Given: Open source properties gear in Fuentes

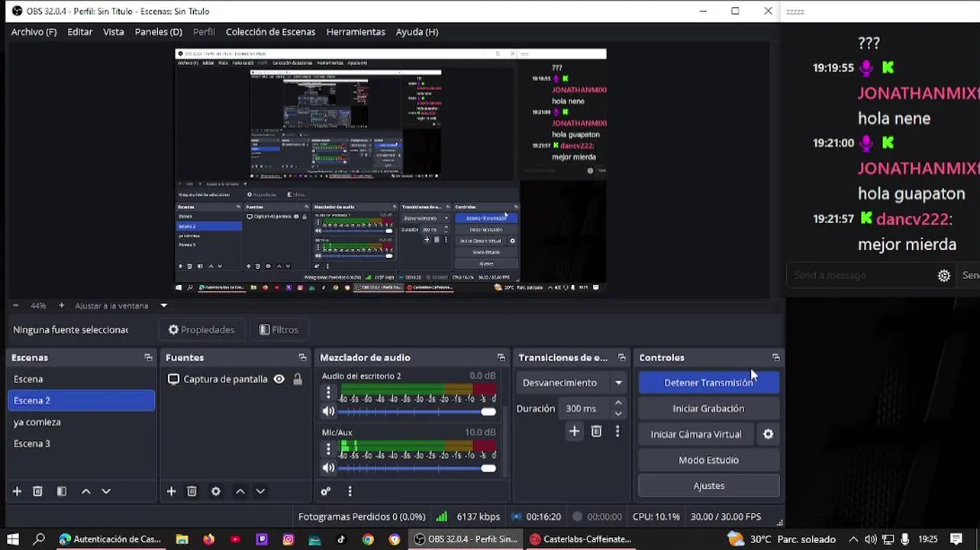Looking at the screenshot, I should pyautogui.click(x=216, y=491).
